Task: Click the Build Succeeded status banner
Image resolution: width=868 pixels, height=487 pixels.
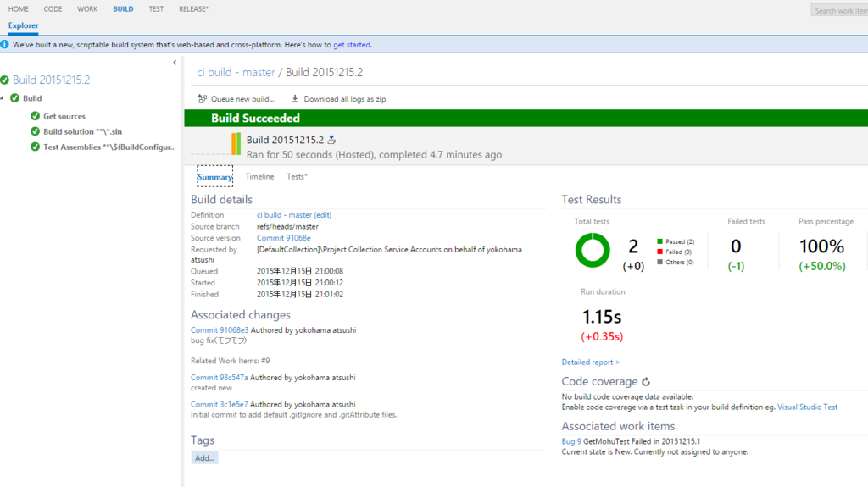Action: pyautogui.click(x=526, y=118)
